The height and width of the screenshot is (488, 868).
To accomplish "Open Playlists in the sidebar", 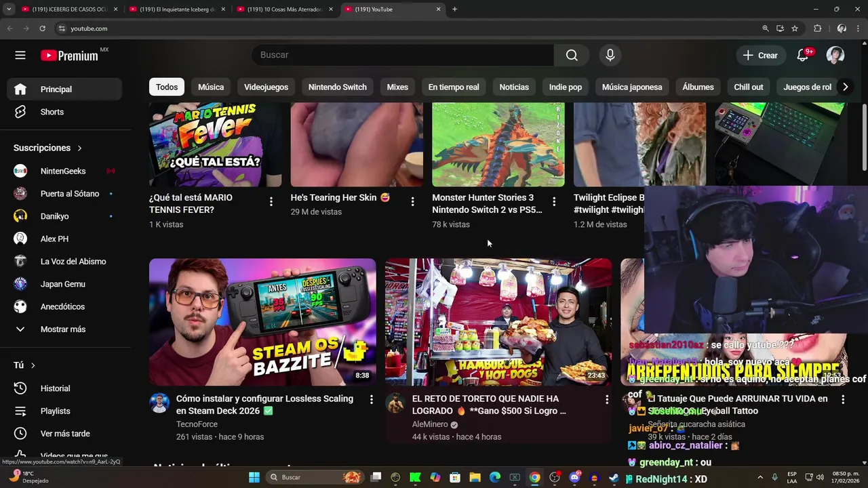I will click(64, 411).
